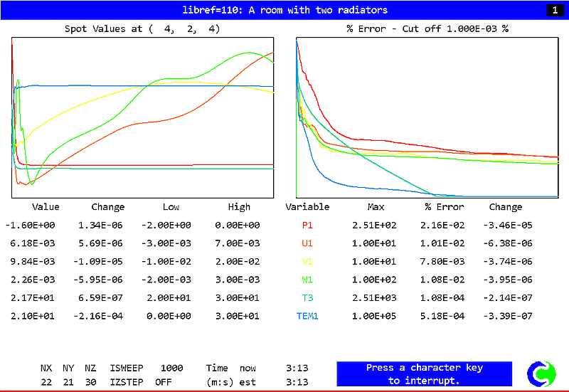Click the green-blue circular arrows refresh icon
Screen dimensions: 569x392
[542, 374]
